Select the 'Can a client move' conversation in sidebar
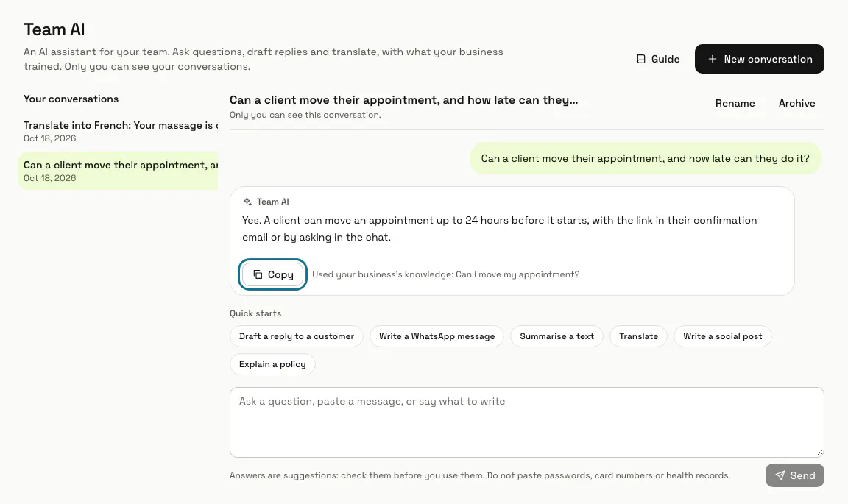This screenshot has width=848, height=504. click(x=118, y=171)
